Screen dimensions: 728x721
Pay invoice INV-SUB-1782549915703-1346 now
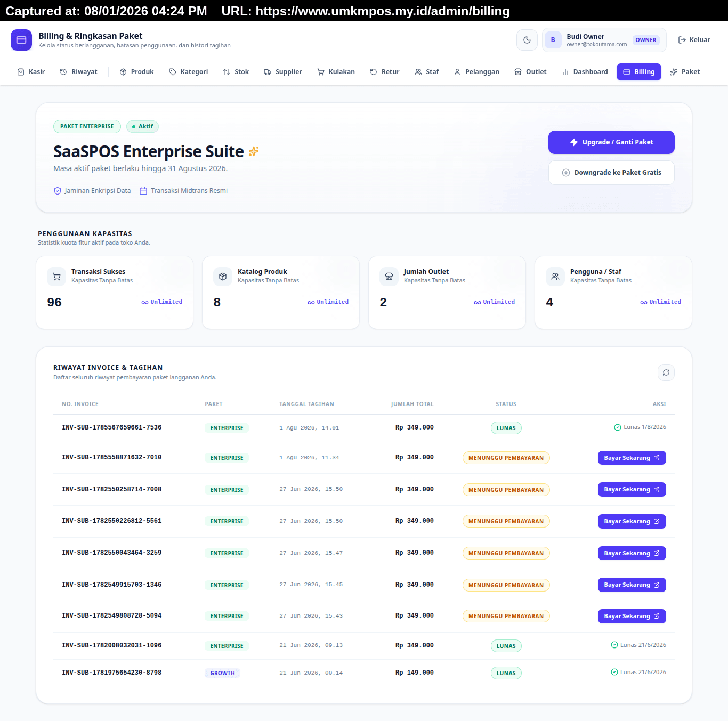(632, 585)
